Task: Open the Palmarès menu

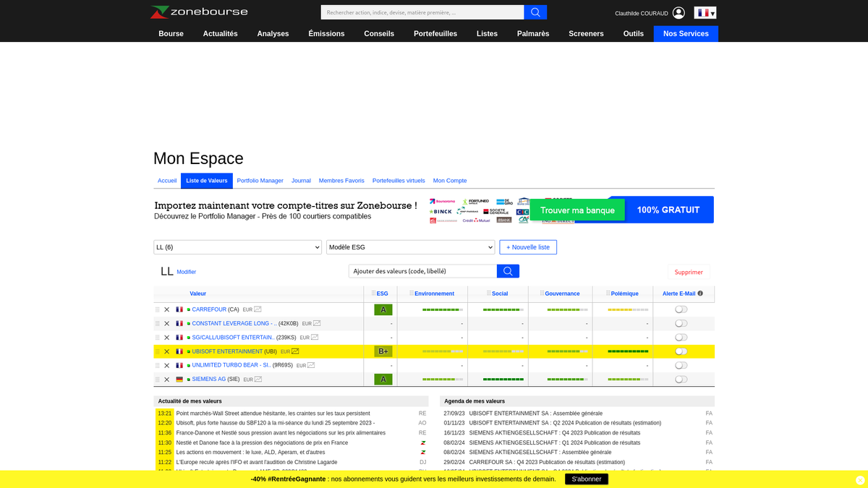Action: [x=533, y=34]
